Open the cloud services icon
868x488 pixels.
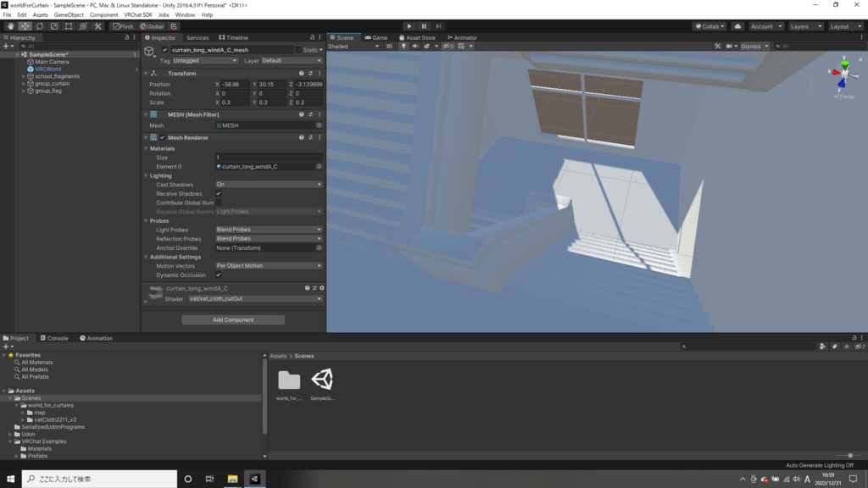coord(738,26)
